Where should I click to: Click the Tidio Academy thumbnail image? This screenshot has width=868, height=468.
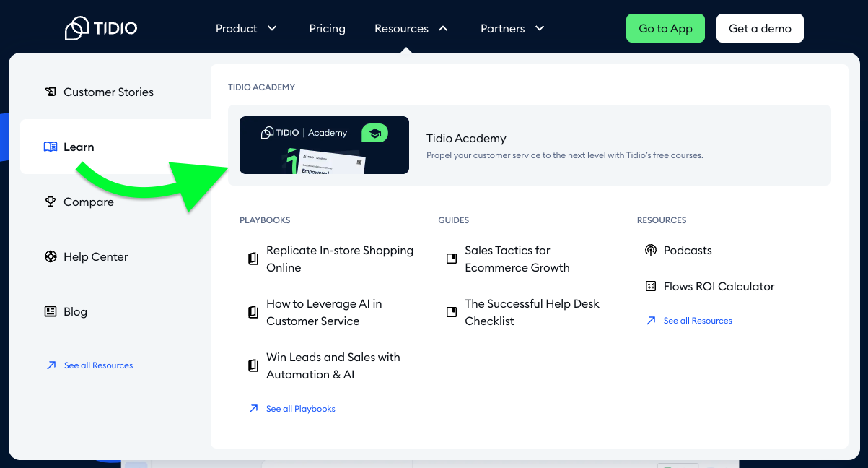pyautogui.click(x=324, y=145)
